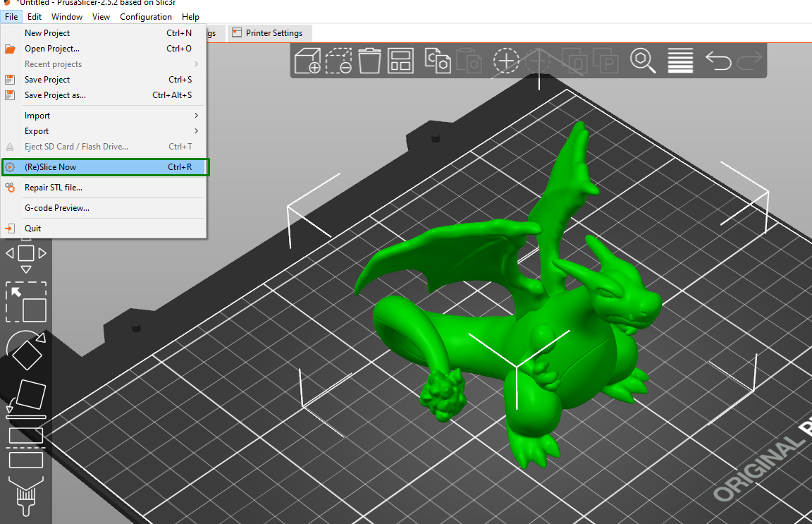Click the Delete all objects trash icon
This screenshot has width=812, height=524.
369,61
